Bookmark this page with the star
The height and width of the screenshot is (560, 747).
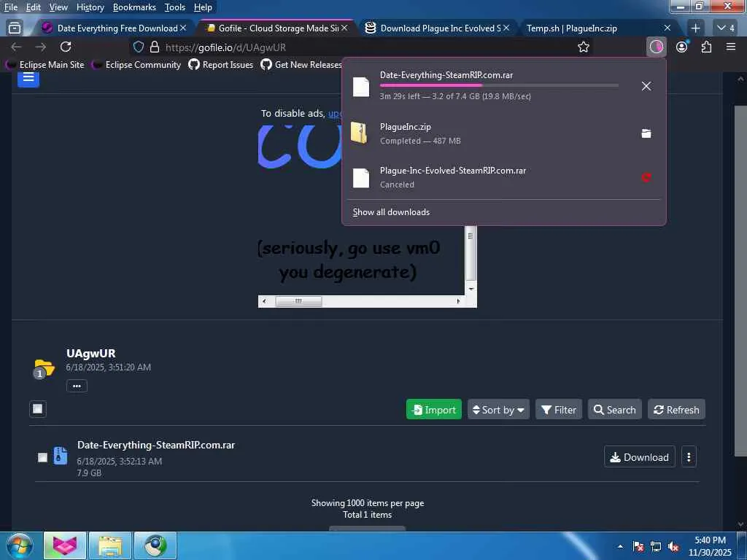(x=583, y=47)
